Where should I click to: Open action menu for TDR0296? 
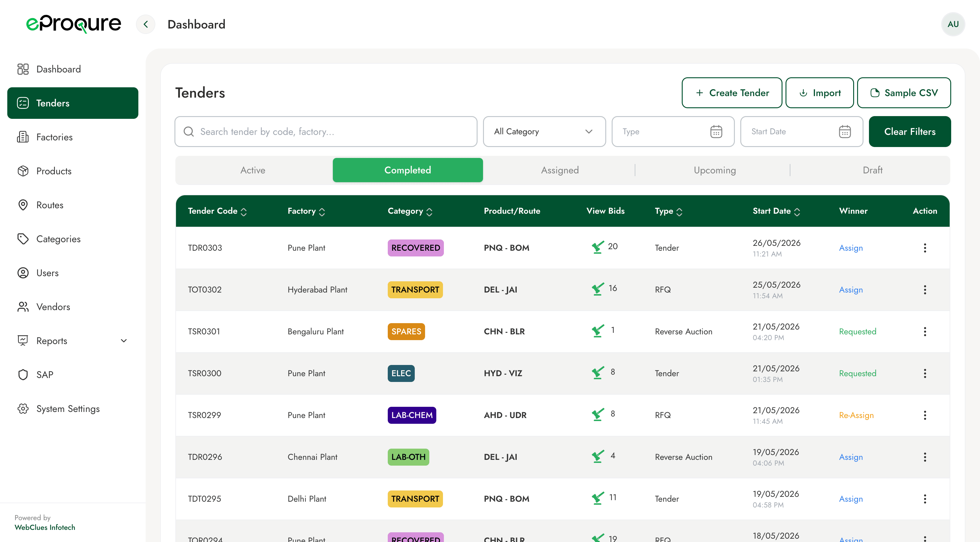(924, 457)
